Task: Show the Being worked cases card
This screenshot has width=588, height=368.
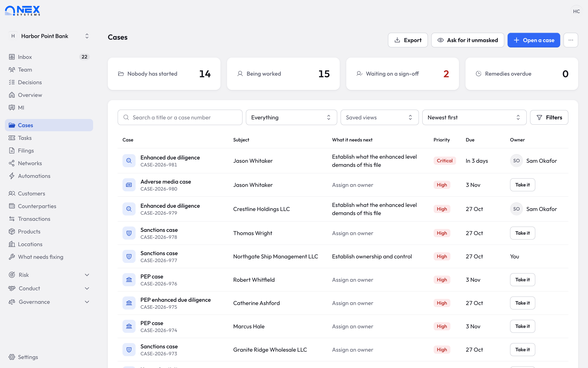Action: 283,74
